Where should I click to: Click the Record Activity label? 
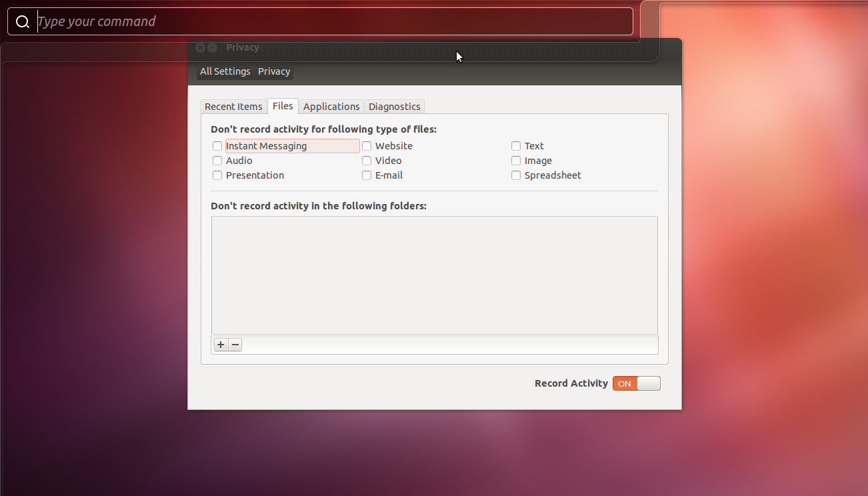point(571,383)
